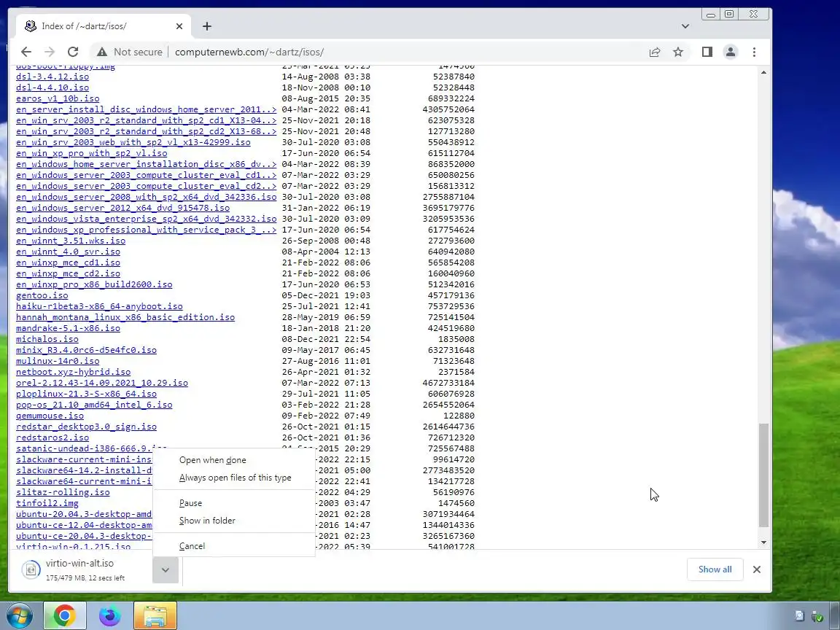
Task: Choose Always open files of this type
Action: coord(236,478)
